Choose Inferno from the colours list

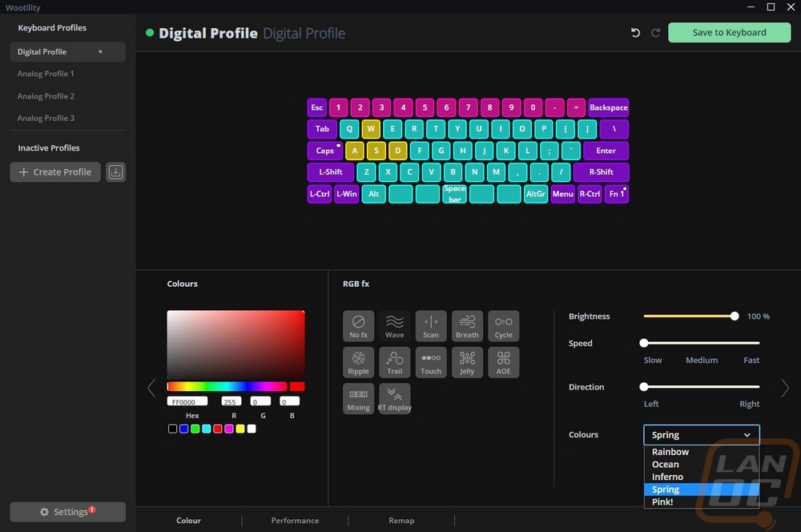[x=702, y=477]
